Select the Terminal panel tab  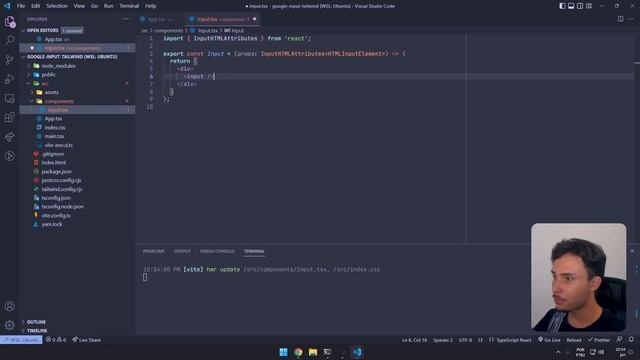coord(254,251)
